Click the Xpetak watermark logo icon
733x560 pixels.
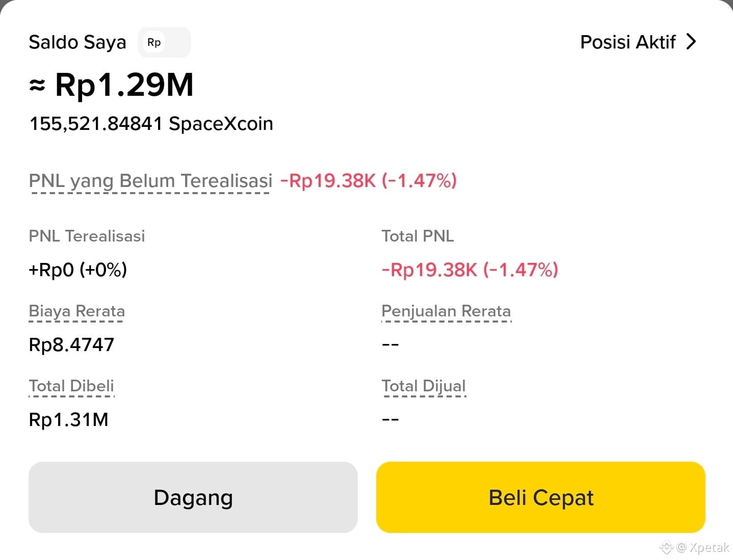pyautogui.click(x=666, y=548)
